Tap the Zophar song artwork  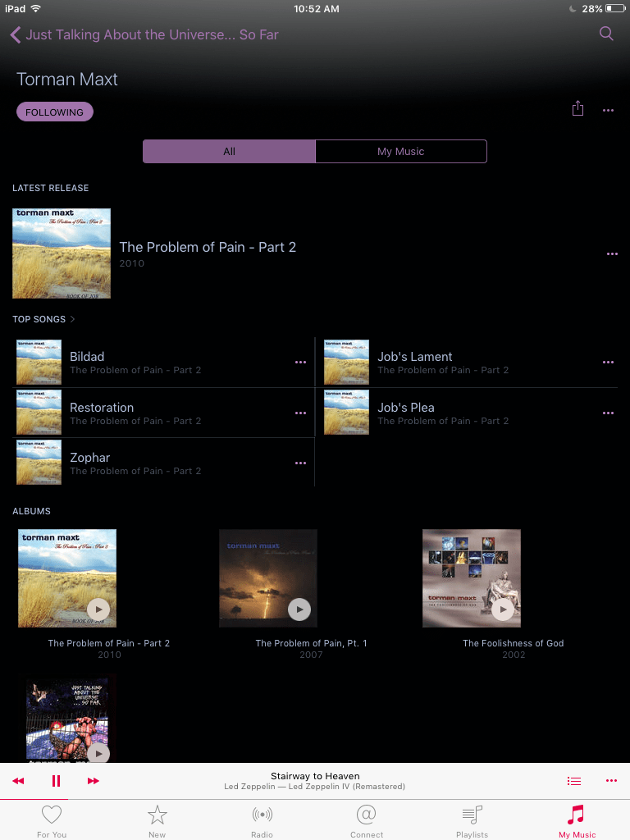point(39,463)
